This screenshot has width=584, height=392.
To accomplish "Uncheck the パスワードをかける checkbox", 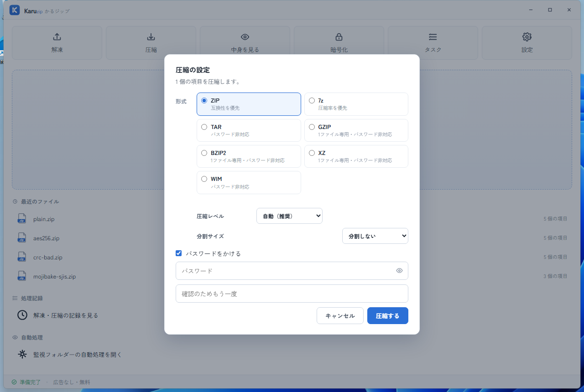I will (179, 253).
